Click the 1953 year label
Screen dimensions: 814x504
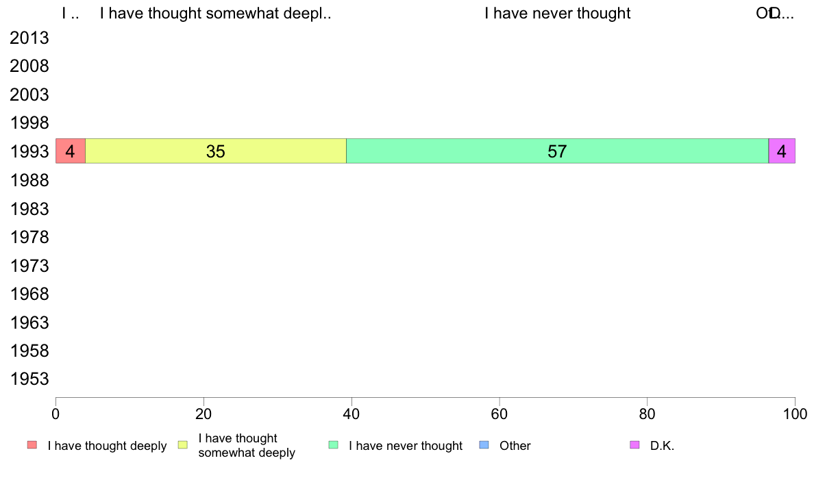coord(29,379)
